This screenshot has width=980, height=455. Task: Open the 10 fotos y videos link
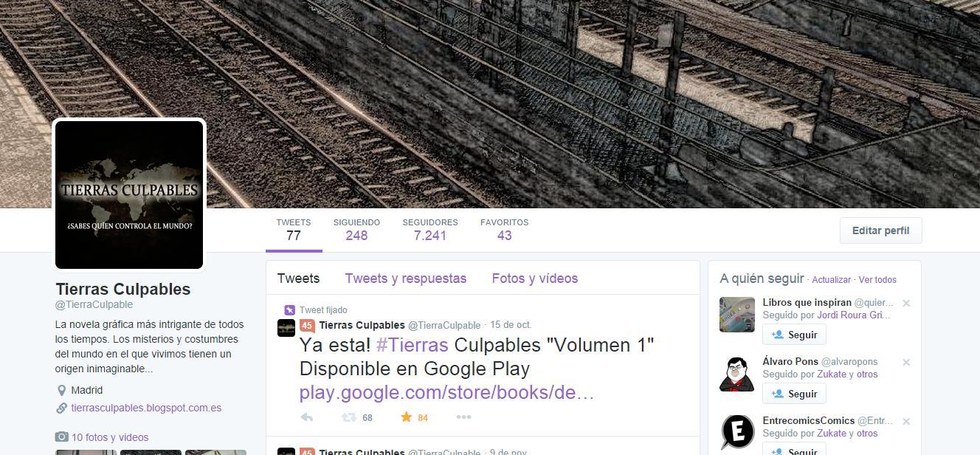click(110, 437)
